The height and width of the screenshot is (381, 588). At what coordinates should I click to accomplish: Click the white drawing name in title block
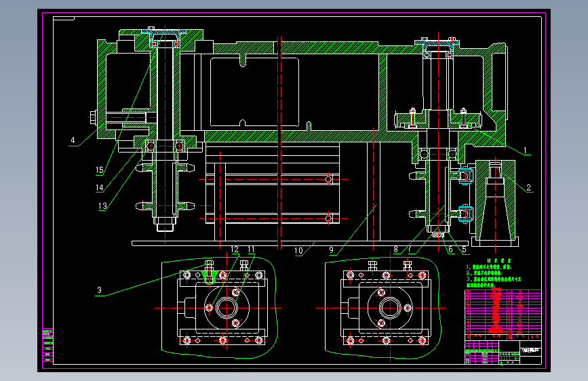tap(530, 350)
